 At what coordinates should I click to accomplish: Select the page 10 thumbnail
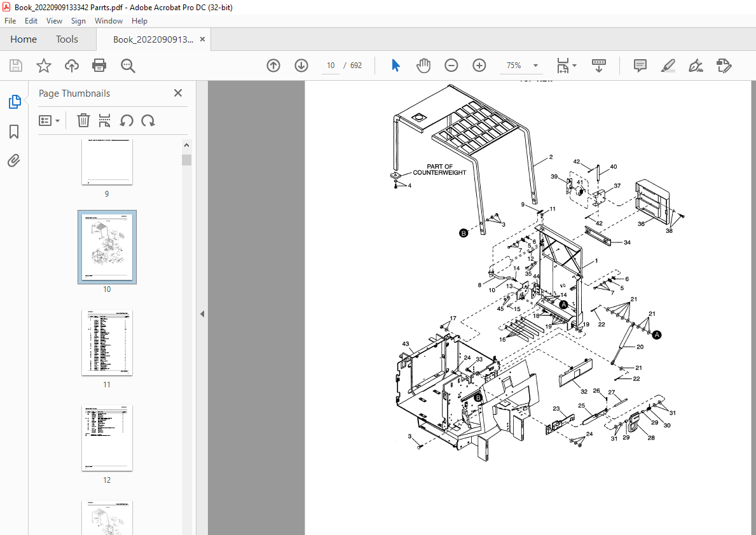107,247
